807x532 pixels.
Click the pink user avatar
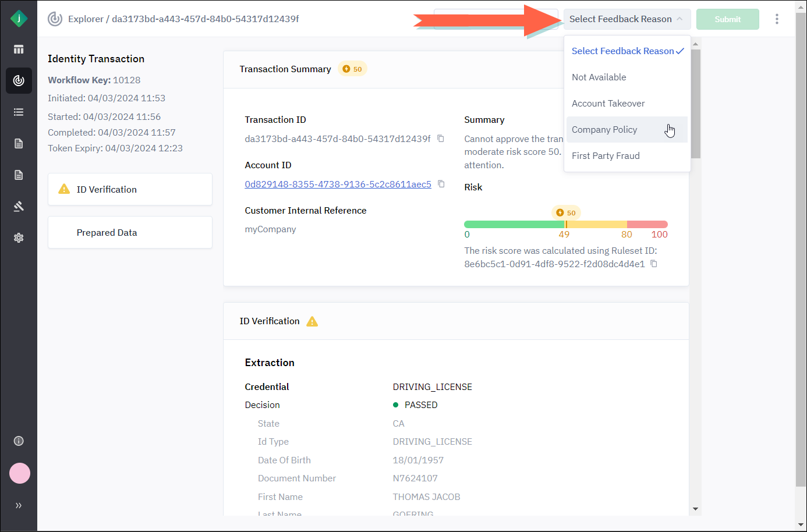19,473
